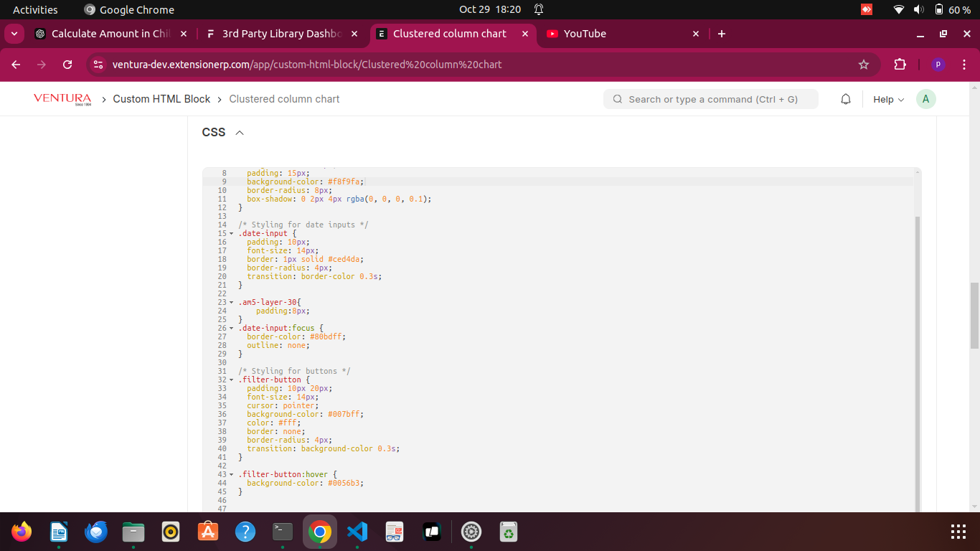Image resolution: width=980 pixels, height=551 pixels.
Task: Click the Clustered column chart breadcrumb
Action: (x=284, y=99)
